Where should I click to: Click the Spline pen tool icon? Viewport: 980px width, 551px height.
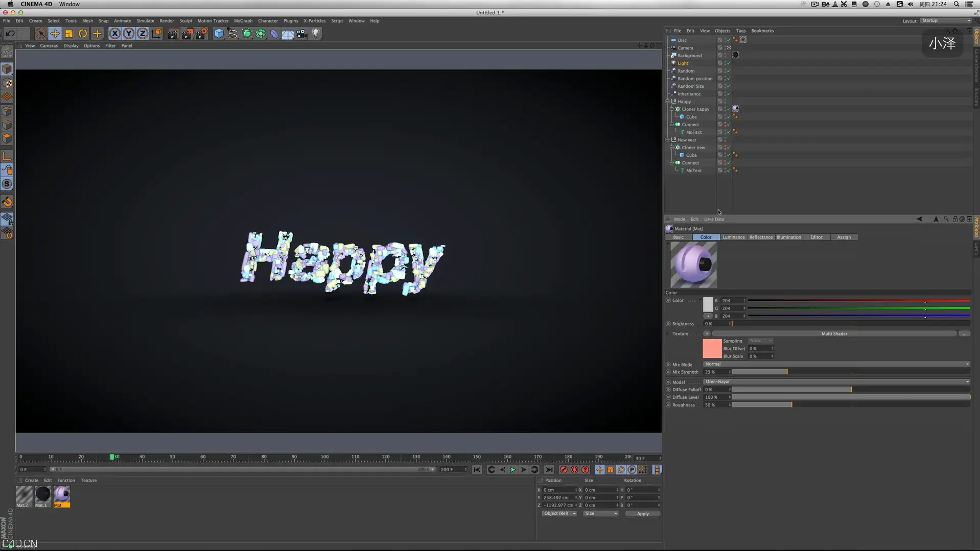point(232,34)
